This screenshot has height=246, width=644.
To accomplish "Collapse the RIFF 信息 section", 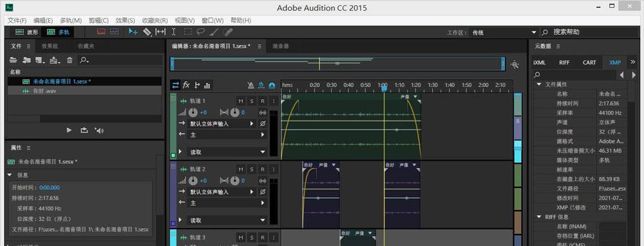I will [538, 217].
